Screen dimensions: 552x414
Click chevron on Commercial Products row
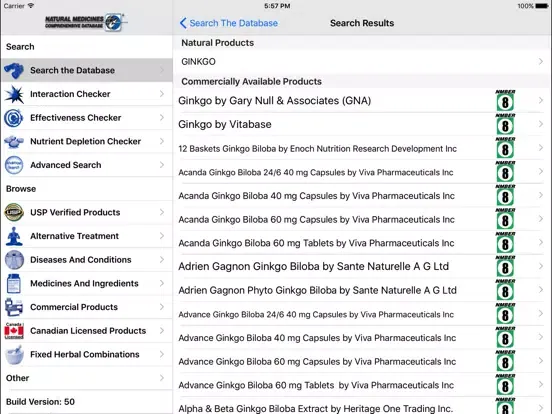pos(162,307)
